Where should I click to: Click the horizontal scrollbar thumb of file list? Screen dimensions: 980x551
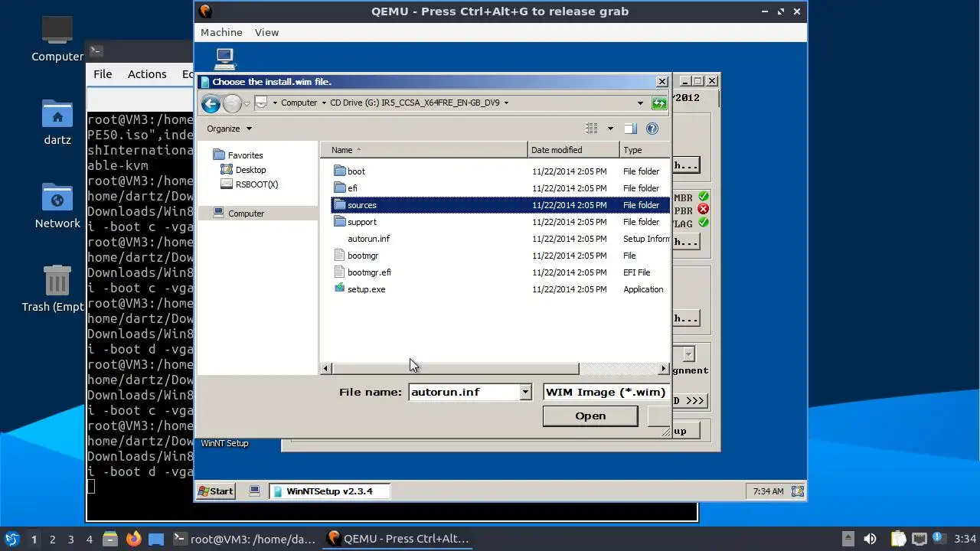tap(455, 369)
